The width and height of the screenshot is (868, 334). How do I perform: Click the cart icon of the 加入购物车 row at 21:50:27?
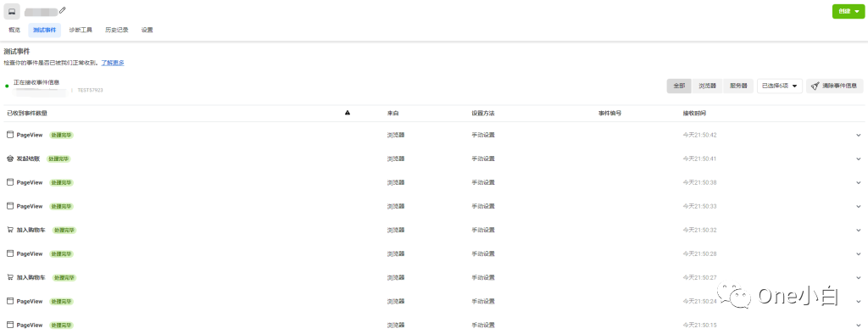coord(9,277)
